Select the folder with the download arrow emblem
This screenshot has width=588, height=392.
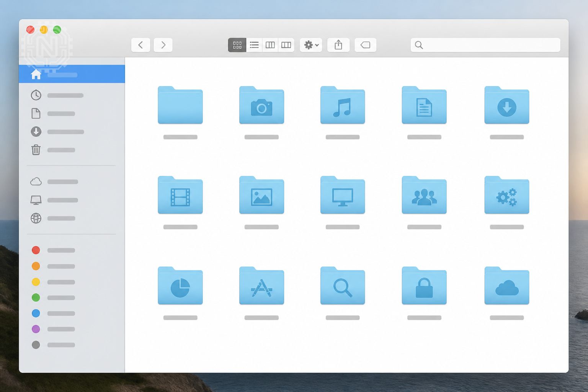507,105
